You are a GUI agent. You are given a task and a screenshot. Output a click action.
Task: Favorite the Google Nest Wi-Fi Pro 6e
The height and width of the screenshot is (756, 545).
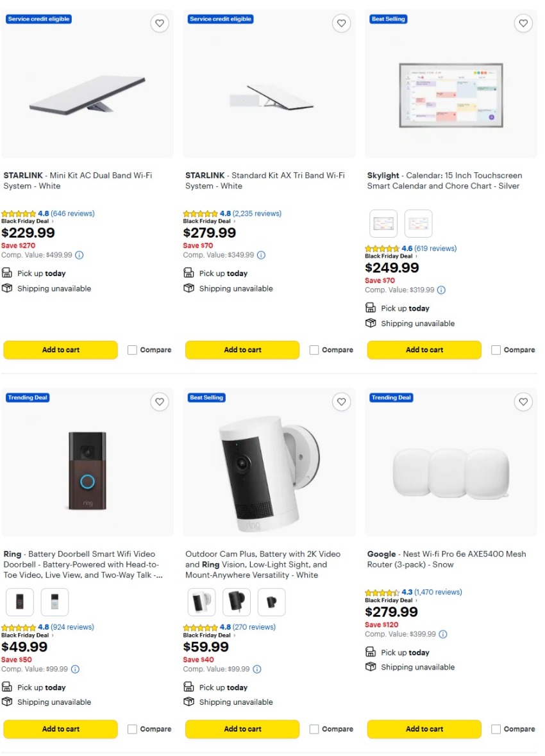tap(523, 402)
